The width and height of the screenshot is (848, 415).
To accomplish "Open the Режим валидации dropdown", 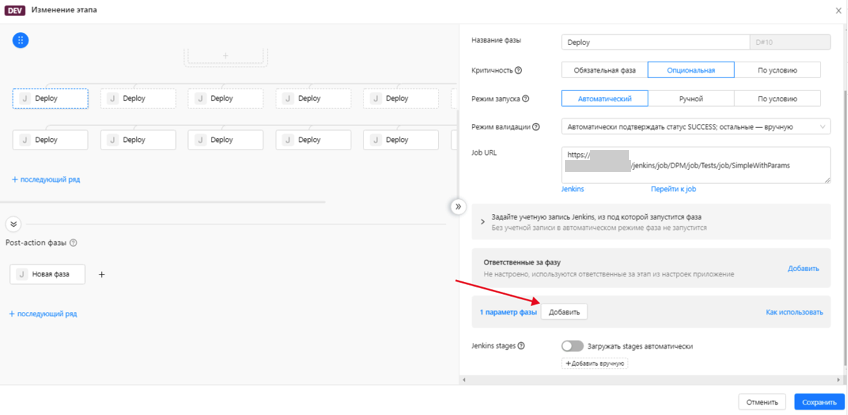I will pos(695,127).
